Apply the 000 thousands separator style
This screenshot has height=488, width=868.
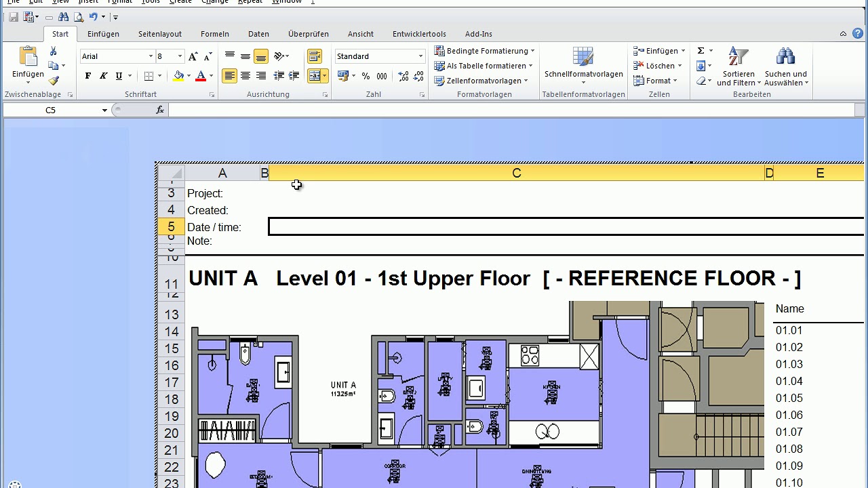(x=382, y=76)
